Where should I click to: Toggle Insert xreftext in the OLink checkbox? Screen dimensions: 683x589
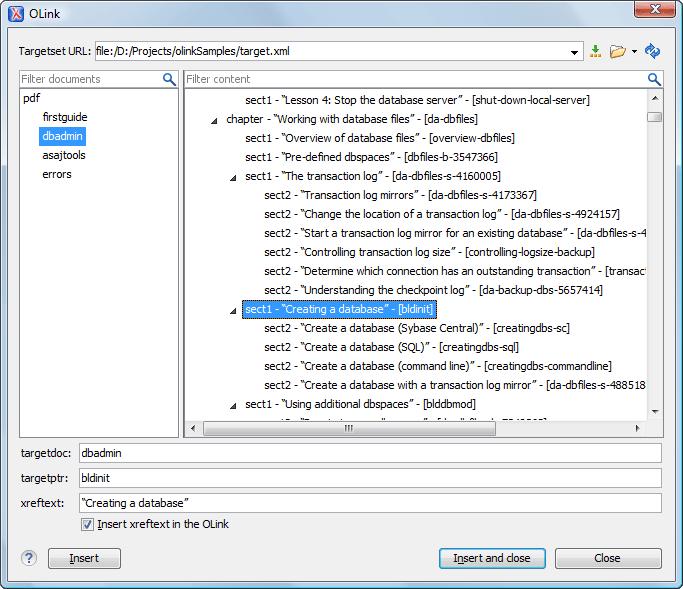click(87, 524)
